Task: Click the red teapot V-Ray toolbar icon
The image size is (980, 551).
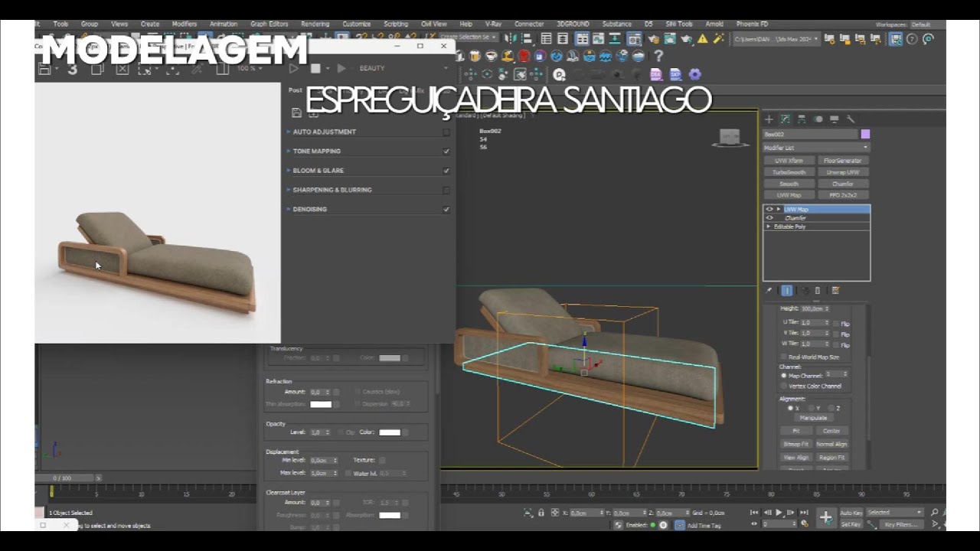Action: click(x=524, y=56)
